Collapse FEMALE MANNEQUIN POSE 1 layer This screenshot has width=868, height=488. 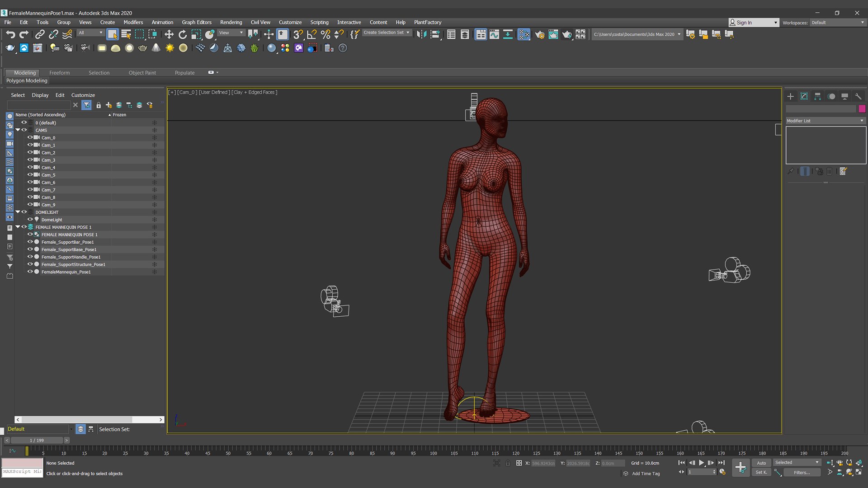click(x=18, y=227)
